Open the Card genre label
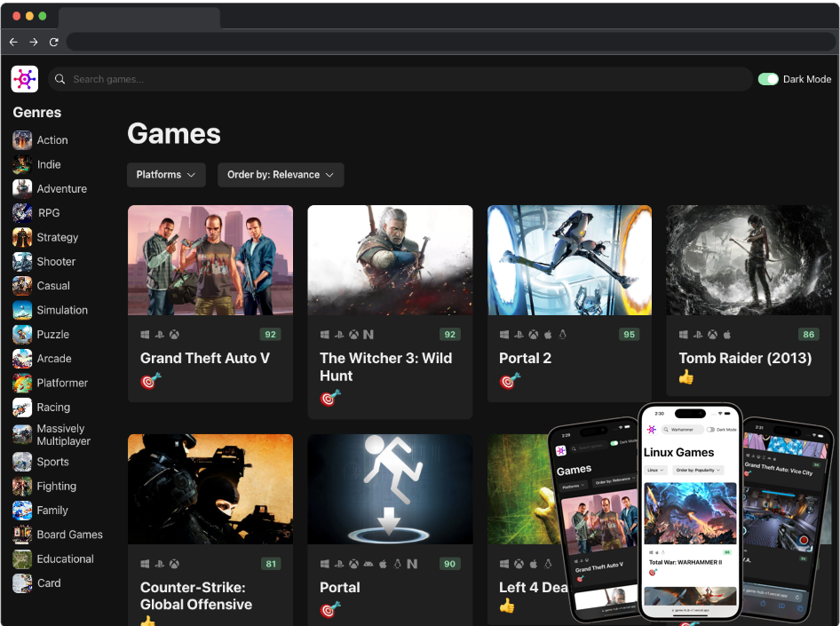This screenshot has height=626, width=840. [49, 583]
